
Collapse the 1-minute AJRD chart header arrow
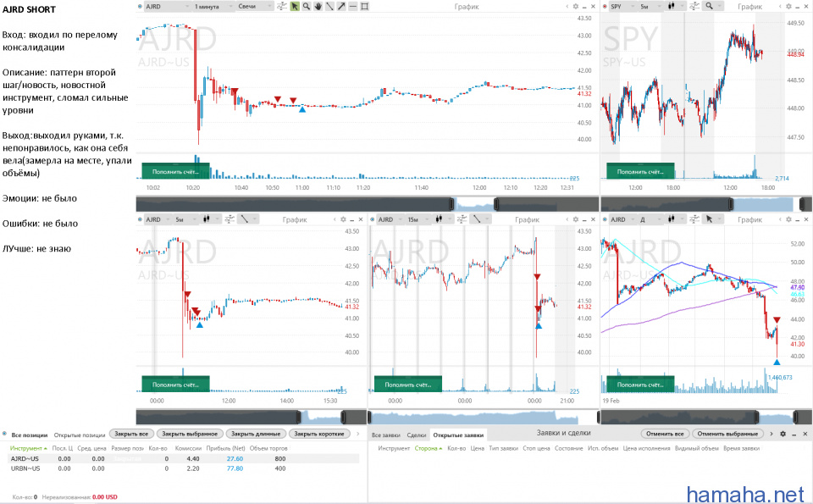coord(567,6)
